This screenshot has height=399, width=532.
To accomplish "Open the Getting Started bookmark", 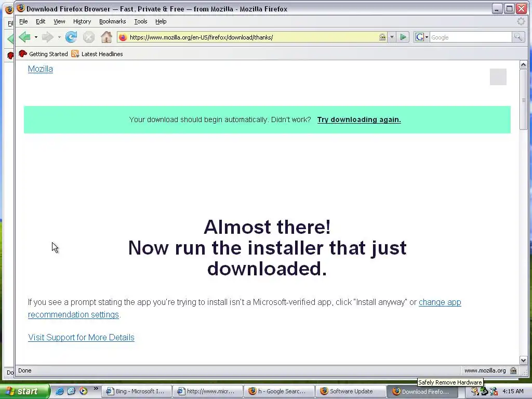I will click(x=44, y=54).
